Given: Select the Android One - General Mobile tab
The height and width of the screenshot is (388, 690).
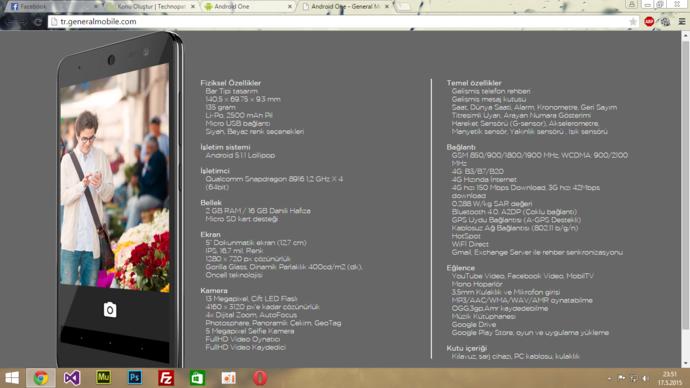Looking at the screenshot, I should pyautogui.click(x=345, y=7).
